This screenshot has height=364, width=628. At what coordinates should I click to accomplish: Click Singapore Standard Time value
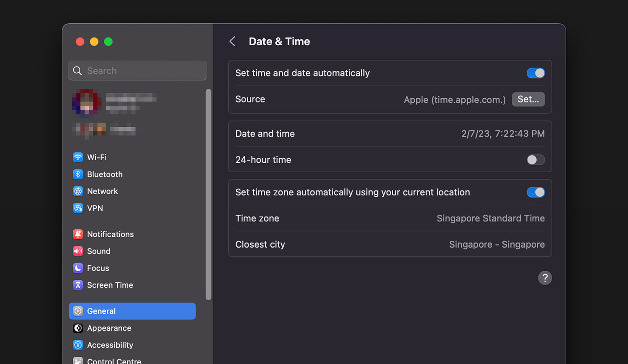tap(491, 218)
